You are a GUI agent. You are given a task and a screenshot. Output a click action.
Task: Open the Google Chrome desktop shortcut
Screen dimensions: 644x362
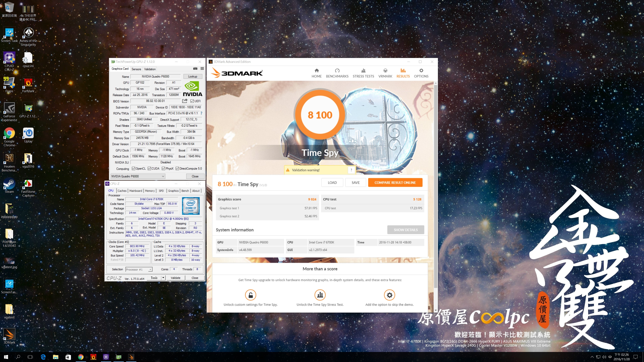click(x=9, y=137)
